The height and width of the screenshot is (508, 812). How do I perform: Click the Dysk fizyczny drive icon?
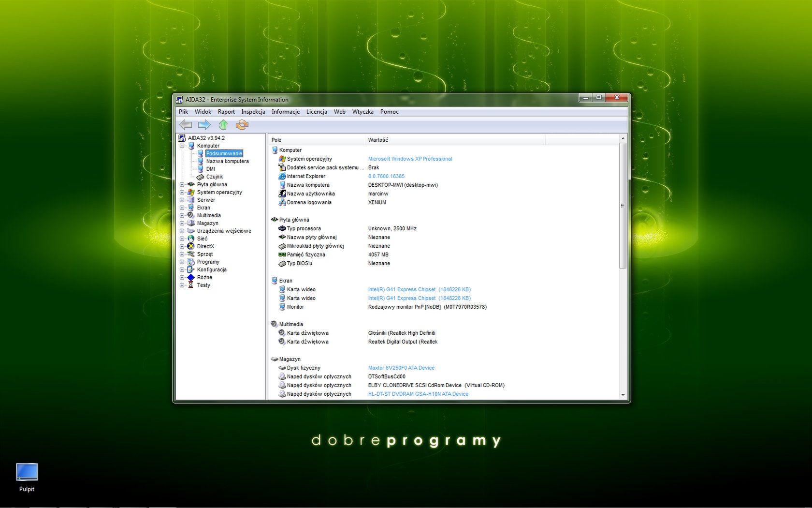282,368
